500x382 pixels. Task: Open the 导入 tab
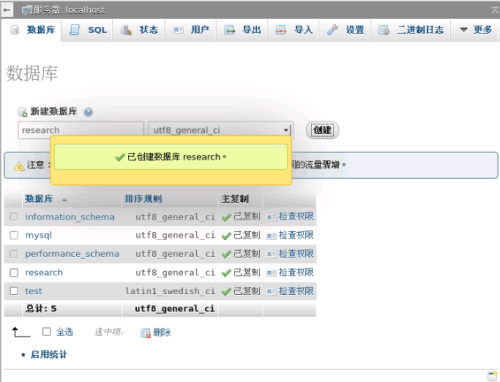pyautogui.click(x=293, y=30)
